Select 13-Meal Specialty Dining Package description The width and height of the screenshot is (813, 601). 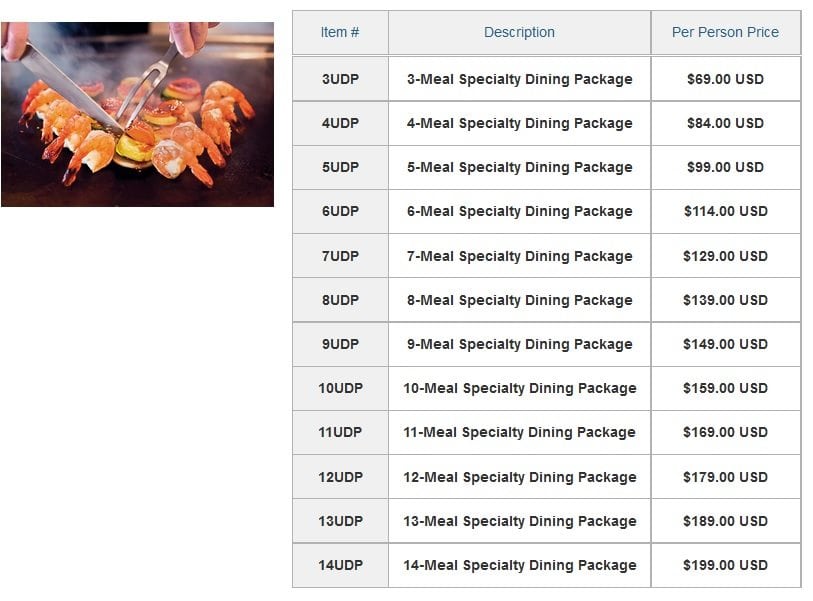click(520, 521)
